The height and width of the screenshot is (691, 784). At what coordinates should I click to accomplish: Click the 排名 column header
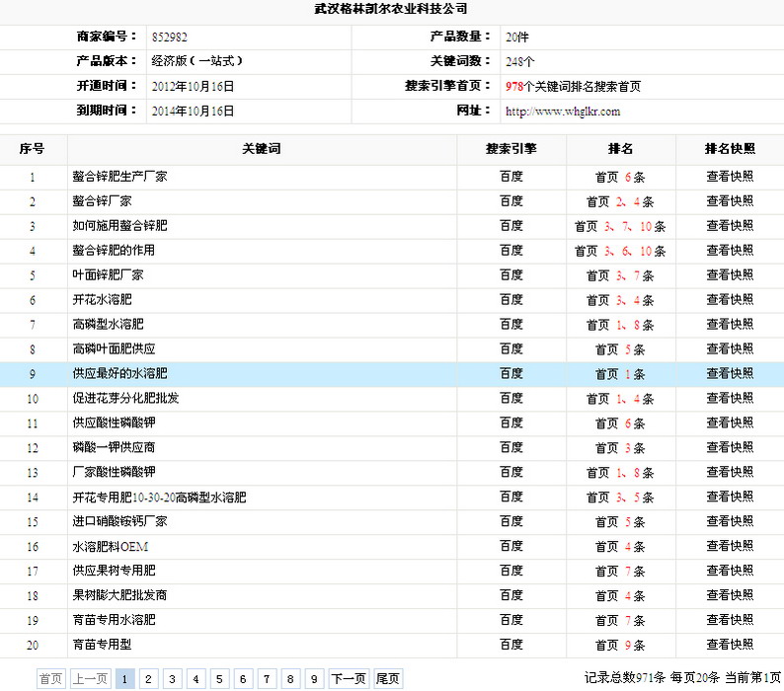click(620, 149)
